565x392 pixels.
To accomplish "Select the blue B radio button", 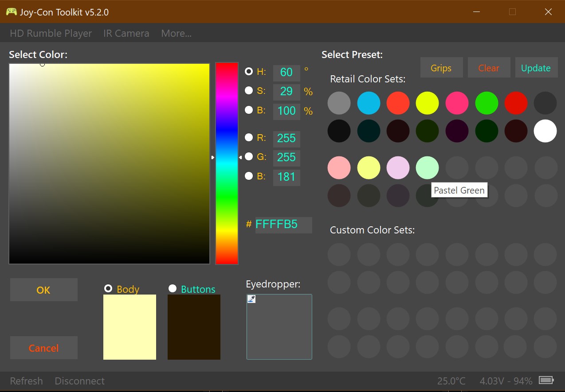I will point(249,176).
